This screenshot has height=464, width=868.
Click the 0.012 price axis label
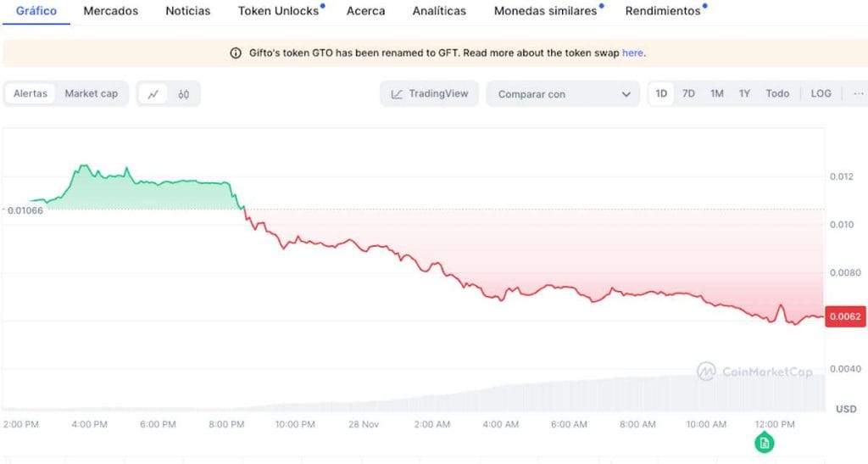tap(842, 176)
